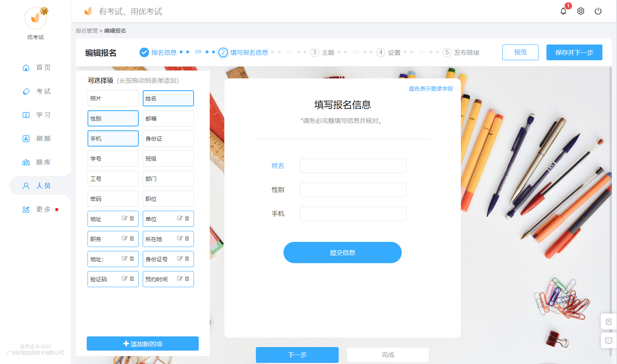This screenshot has height=364, width=617.
Task: Edit the 验证码 custom field
Action: (125, 279)
